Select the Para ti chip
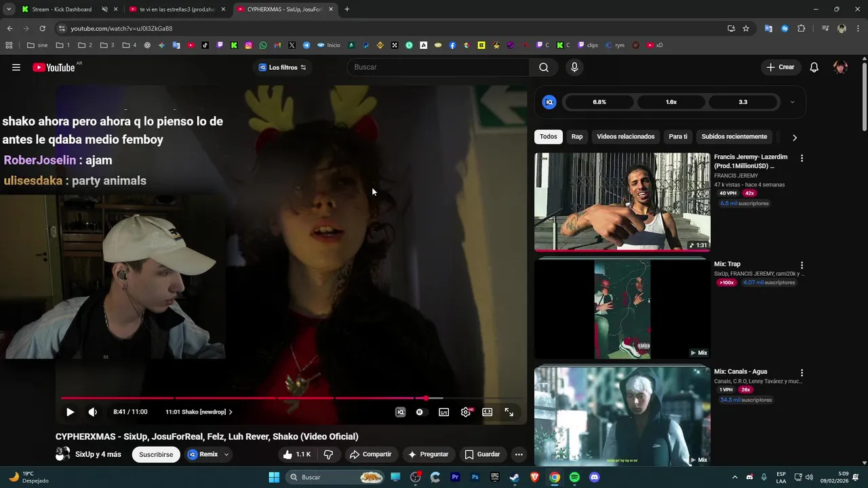The width and height of the screenshot is (868, 488). click(678, 137)
